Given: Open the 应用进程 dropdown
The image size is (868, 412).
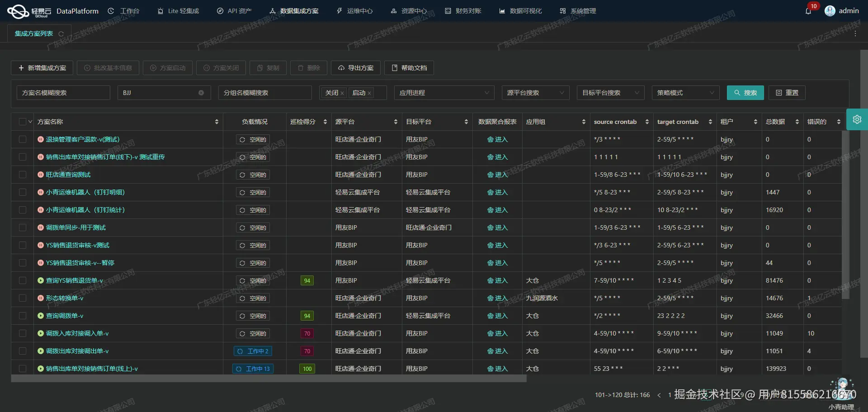Looking at the screenshot, I should (444, 93).
